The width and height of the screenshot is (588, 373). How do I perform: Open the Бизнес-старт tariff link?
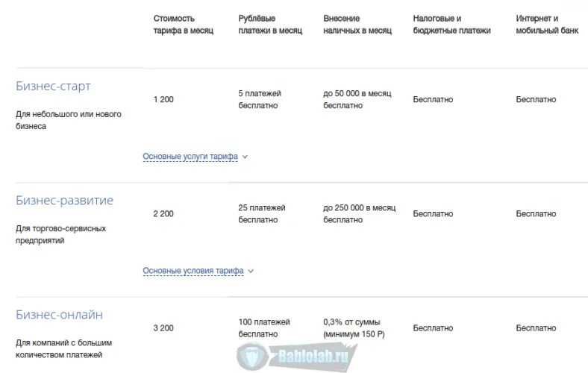53,86
